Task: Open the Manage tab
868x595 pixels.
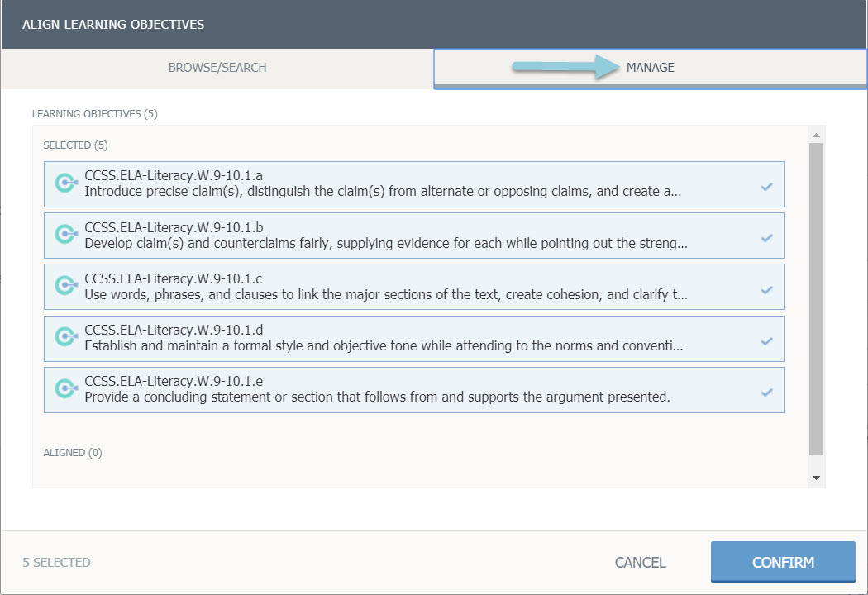Action: click(650, 68)
